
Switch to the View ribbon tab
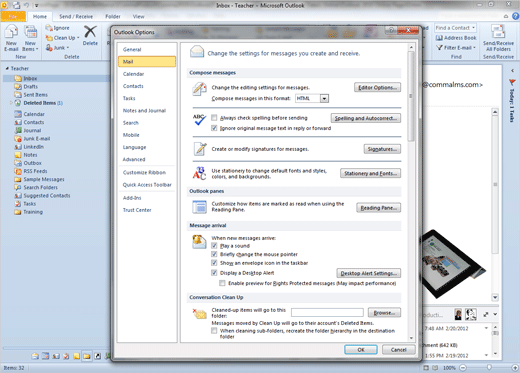[x=138, y=16]
